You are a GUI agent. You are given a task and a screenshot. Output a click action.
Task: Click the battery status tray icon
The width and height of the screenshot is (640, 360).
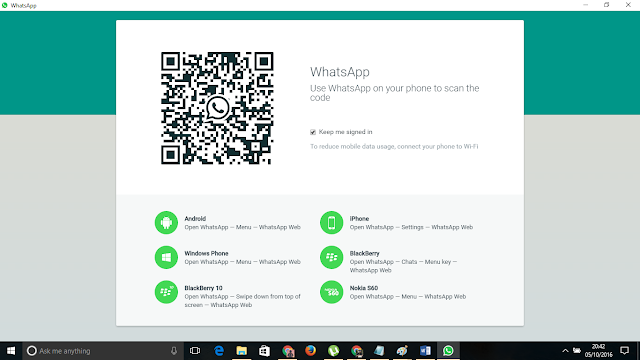[577, 351]
